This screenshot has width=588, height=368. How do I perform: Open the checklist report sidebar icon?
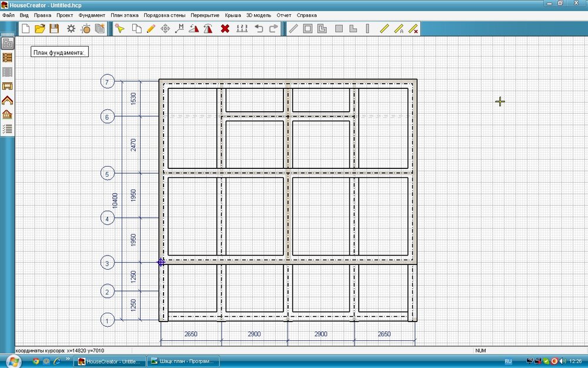coord(7,129)
